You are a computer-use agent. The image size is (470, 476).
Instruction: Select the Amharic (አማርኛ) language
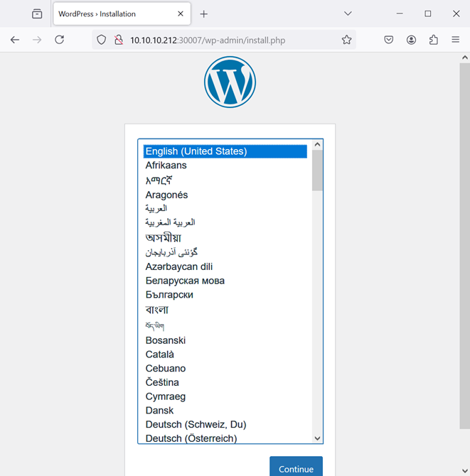tap(225, 180)
